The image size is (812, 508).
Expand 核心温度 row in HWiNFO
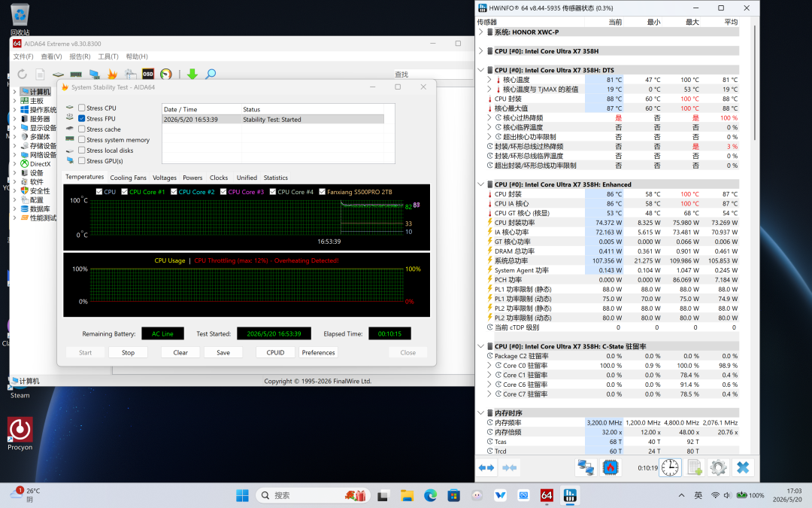pyautogui.click(x=489, y=80)
